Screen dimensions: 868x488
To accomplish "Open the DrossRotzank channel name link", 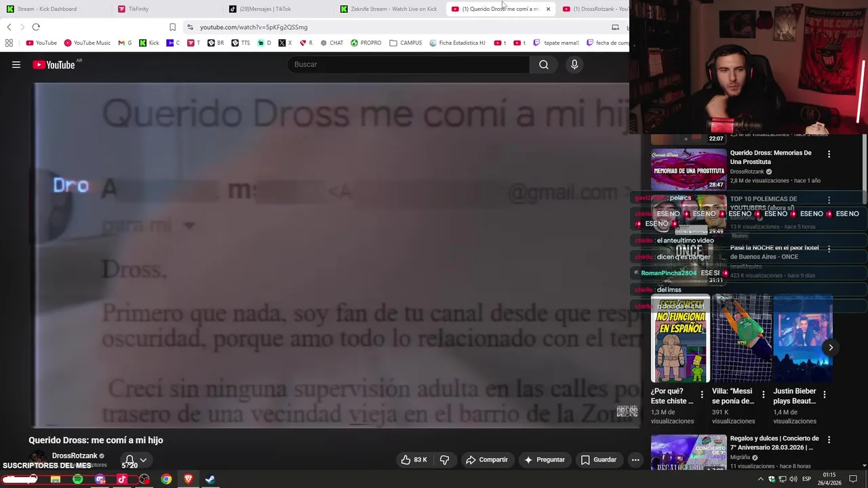I will click(75, 455).
